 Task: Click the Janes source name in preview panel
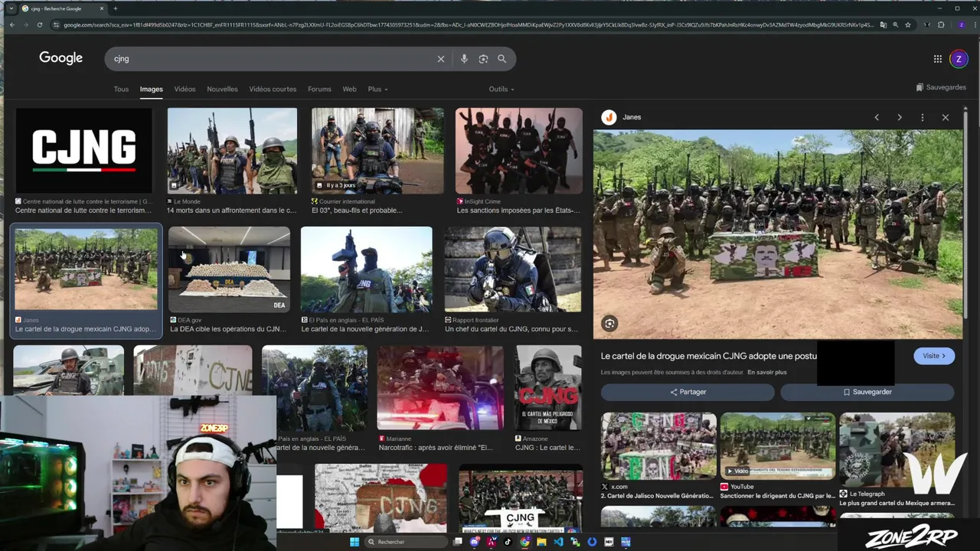[x=632, y=117]
